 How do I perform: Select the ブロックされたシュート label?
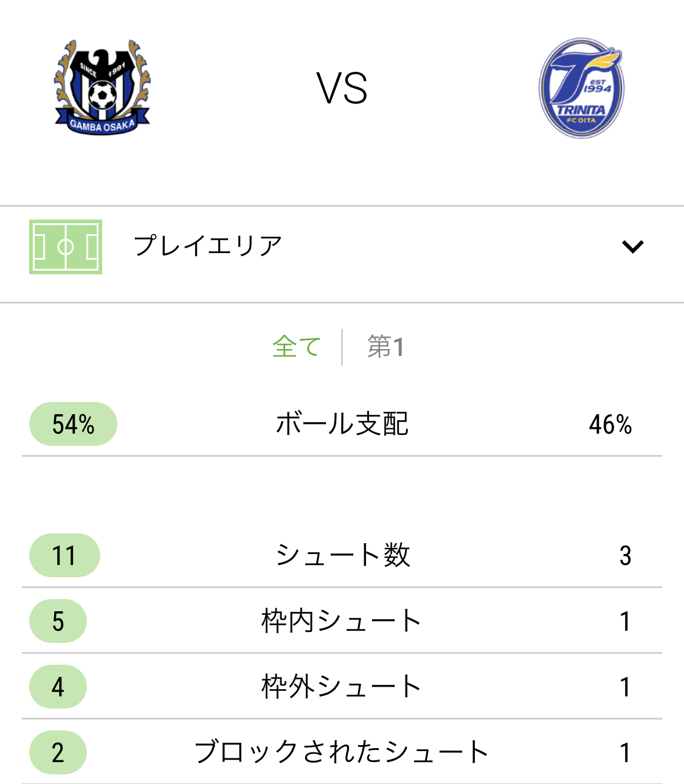tap(342, 752)
